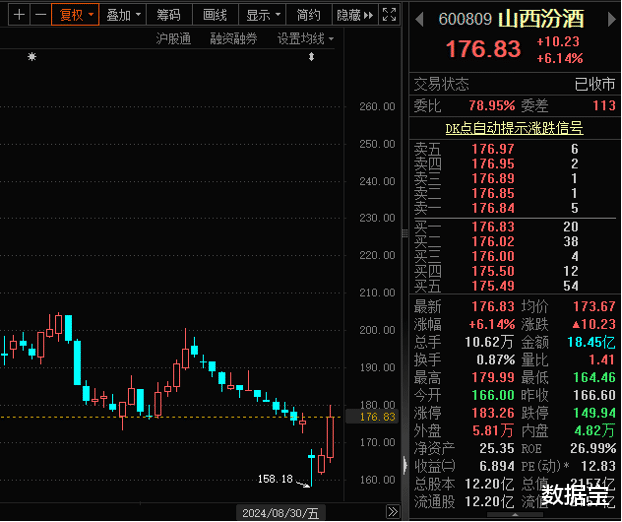
Task: Click the 卖二 price 176.85
Action: click(493, 194)
